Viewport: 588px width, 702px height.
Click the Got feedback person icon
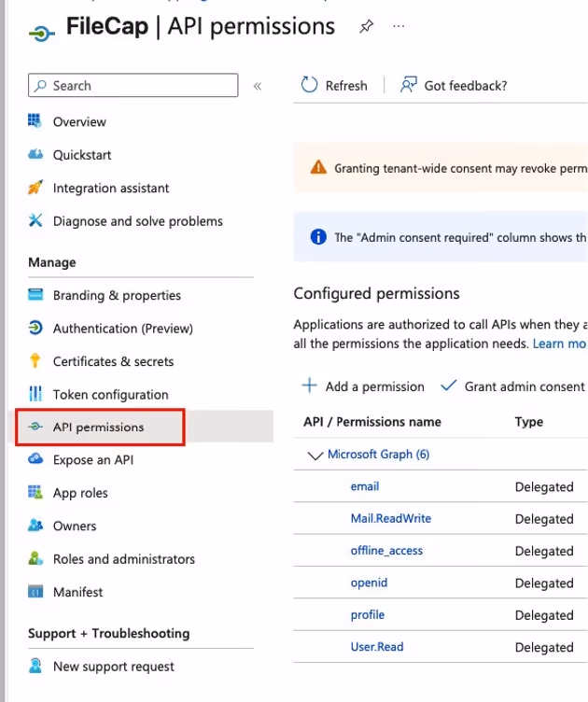coord(408,85)
